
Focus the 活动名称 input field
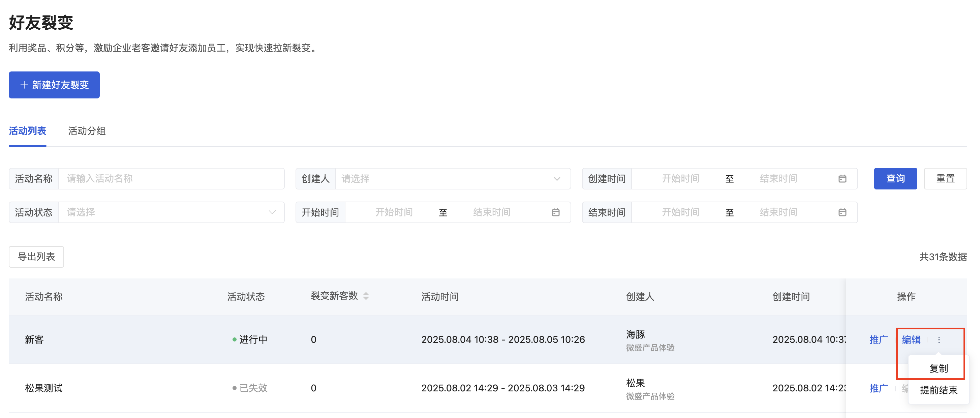point(171,179)
